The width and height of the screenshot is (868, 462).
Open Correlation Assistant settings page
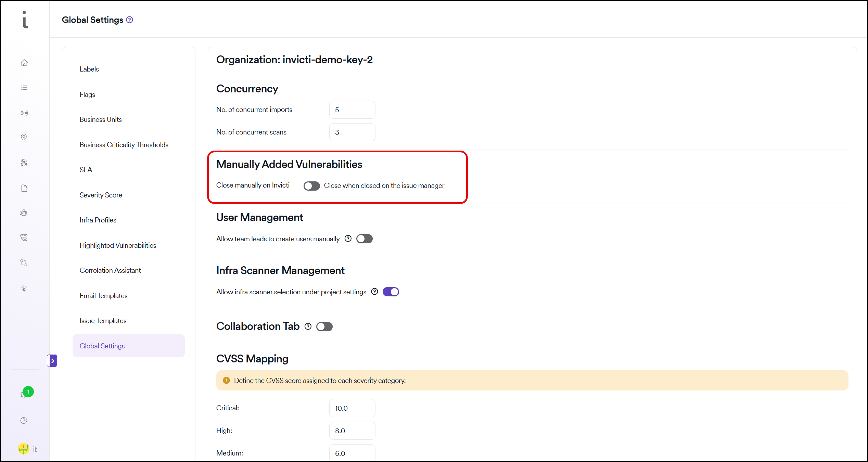[110, 270]
